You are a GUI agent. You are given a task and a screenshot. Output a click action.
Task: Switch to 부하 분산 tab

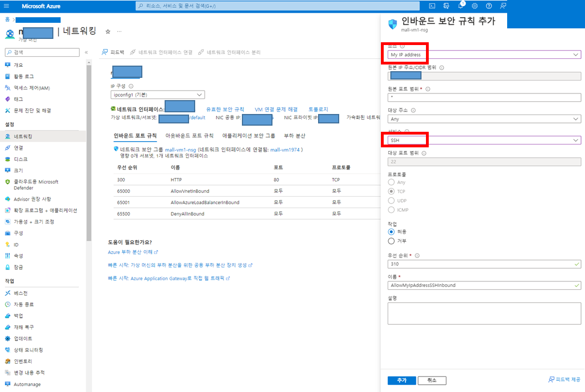pos(295,136)
